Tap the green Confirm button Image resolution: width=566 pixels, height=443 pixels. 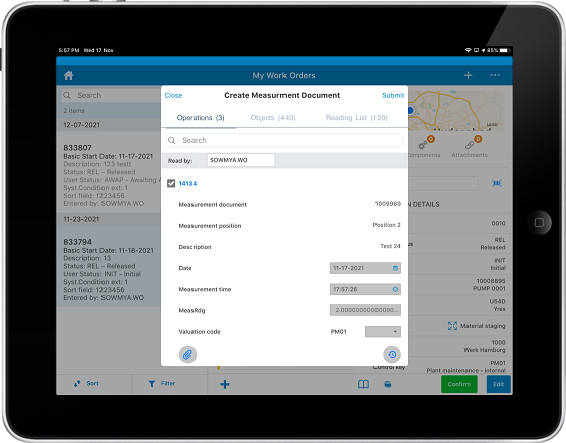(459, 384)
